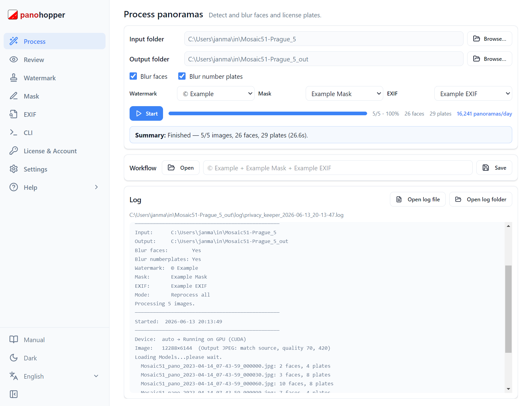This screenshot has height=406, width=532.
Task: Click the workflow name field
Action: point(338,168)
